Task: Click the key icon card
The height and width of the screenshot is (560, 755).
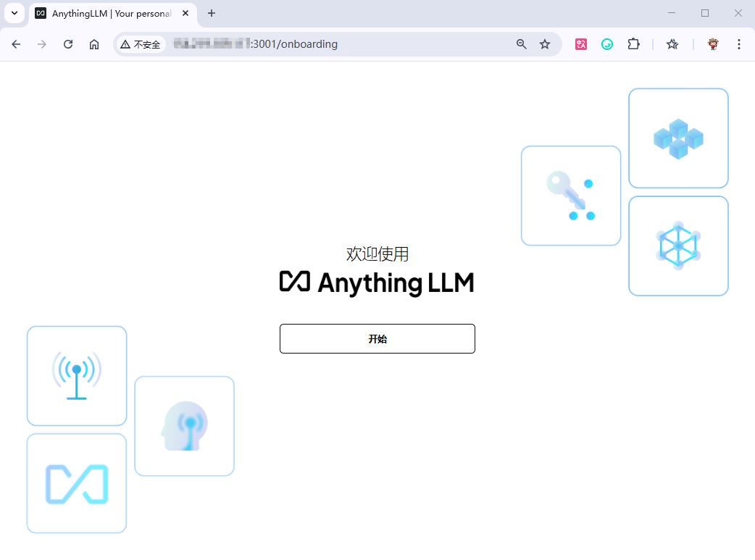Action: click(x=570, y=196)
